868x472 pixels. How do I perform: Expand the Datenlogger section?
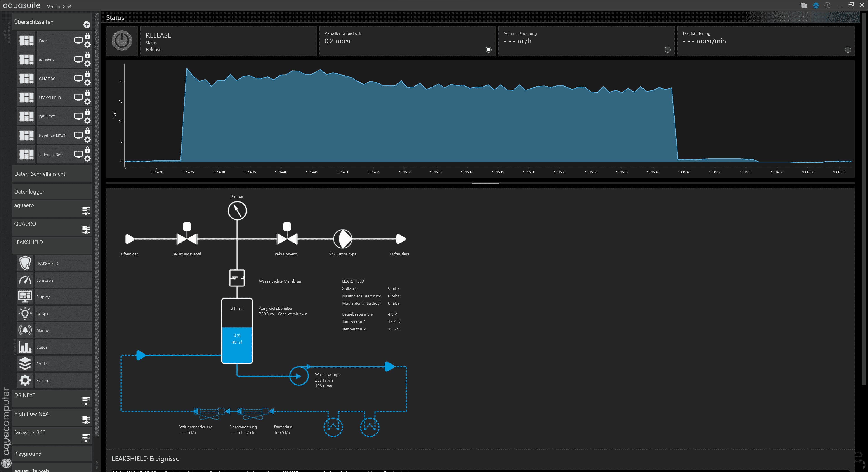pos(52,192)
